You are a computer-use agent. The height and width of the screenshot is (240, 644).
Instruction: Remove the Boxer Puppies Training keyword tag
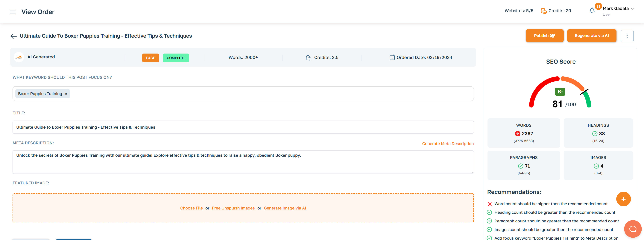(66, 94)
